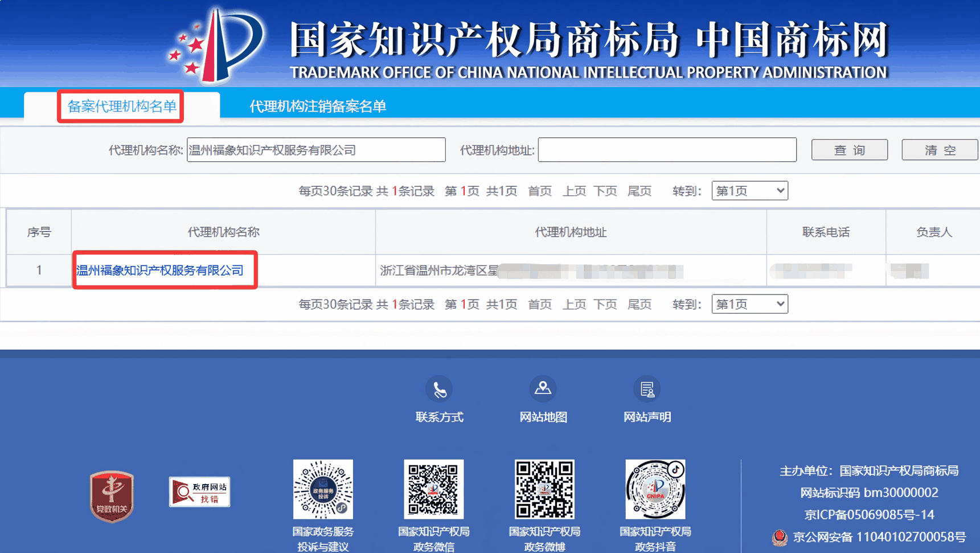Click the 序号 column header

coord(39,232)
